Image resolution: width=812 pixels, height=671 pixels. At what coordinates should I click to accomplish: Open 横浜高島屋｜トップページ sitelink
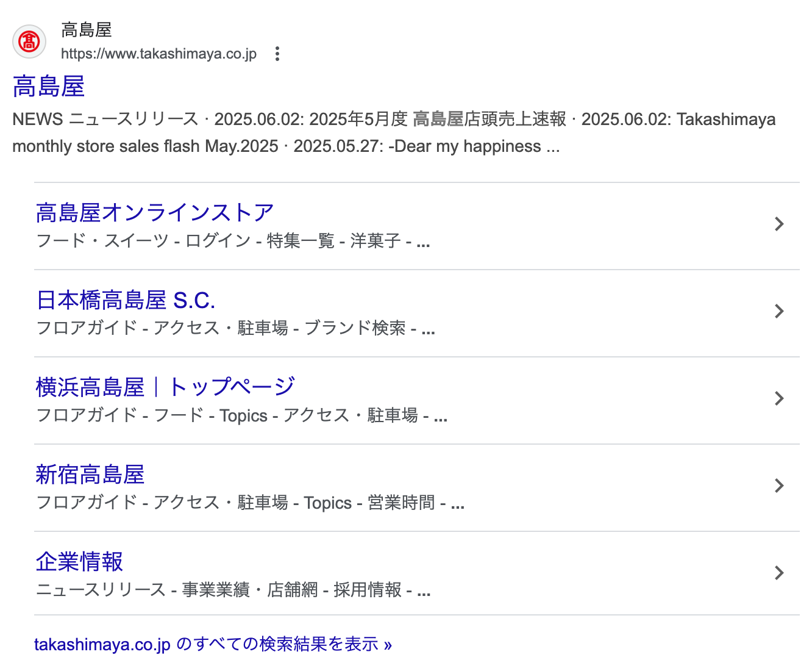[165, 387]
